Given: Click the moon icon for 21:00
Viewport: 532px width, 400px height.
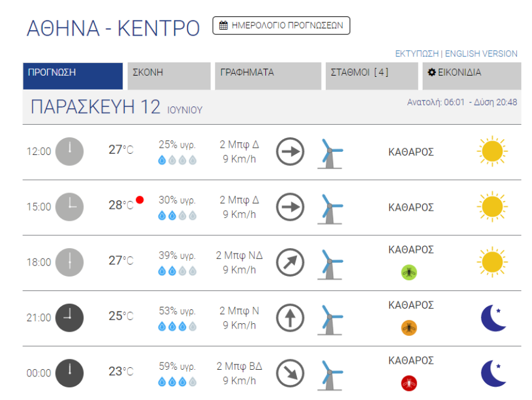Looking at the screenshot, I should coord(494,318).
